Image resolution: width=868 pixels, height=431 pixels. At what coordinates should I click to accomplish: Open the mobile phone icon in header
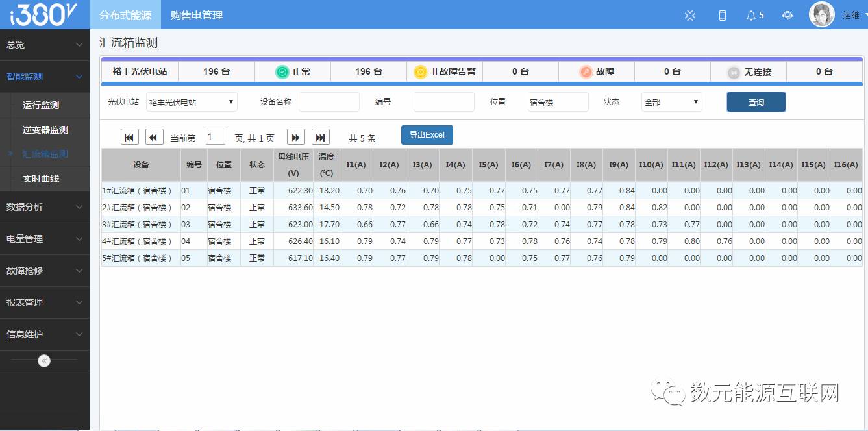pyautogui.click(x=722, y=15)
